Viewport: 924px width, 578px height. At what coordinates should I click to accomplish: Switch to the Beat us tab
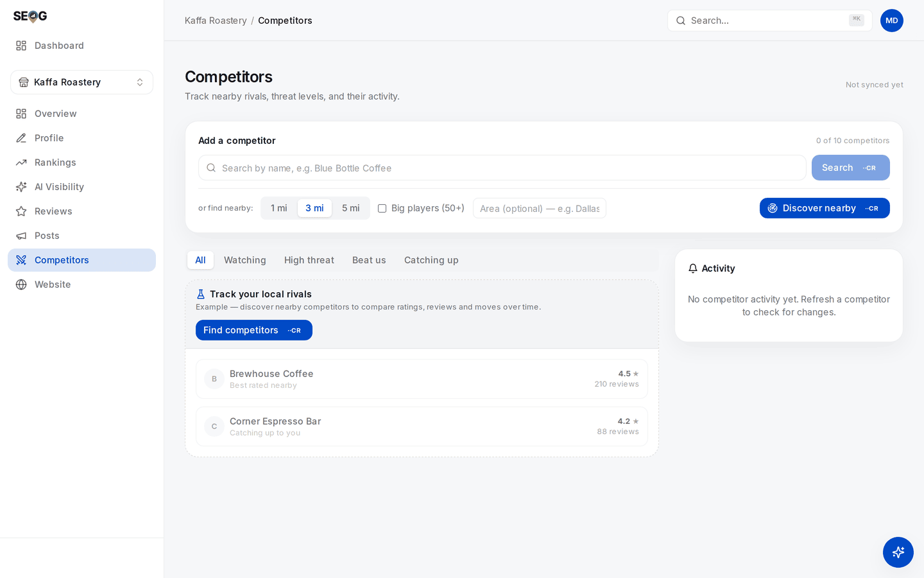coord(369,260)
